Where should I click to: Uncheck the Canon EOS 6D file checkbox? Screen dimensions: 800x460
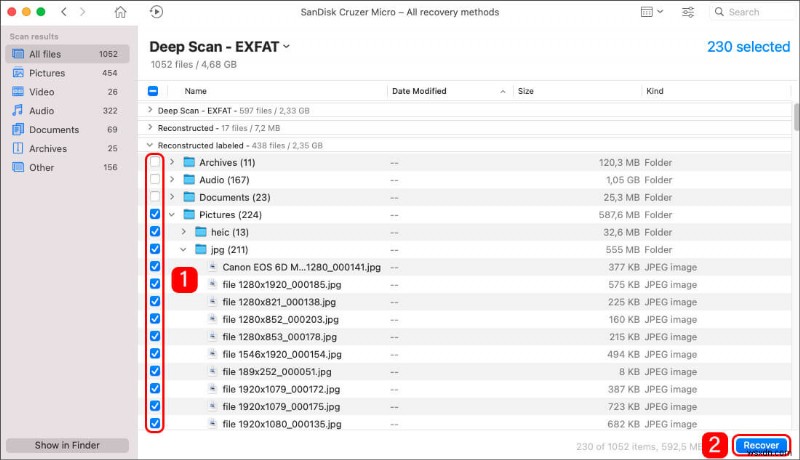point(155,266)
